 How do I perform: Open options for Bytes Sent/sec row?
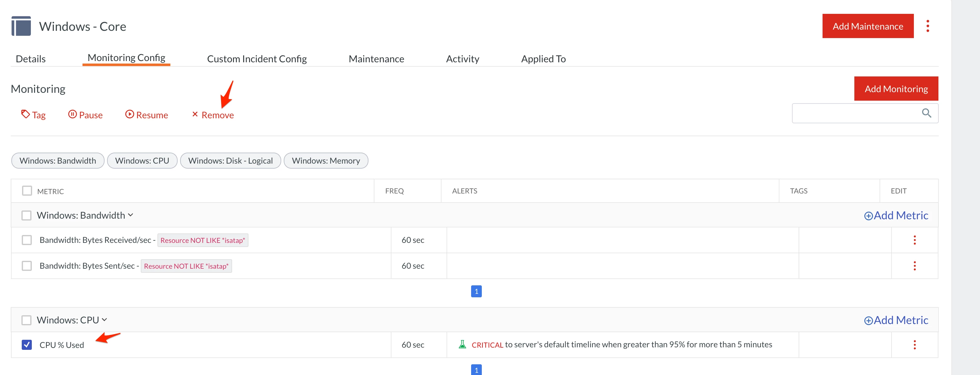point(914,266)
